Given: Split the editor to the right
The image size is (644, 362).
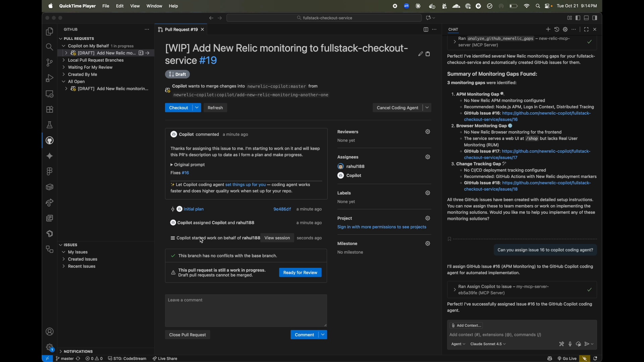Looking at the screenshot, I should (426, 29).
